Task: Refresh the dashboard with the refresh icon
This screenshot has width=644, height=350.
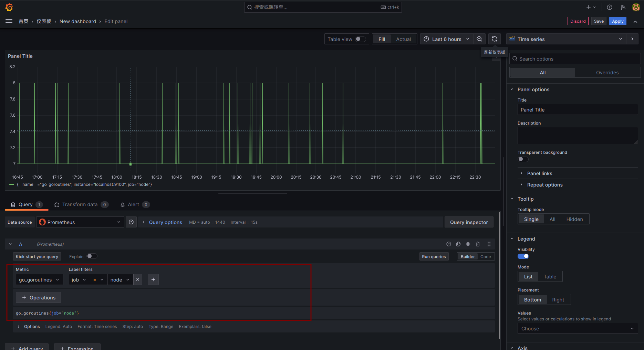Action: 494,39
